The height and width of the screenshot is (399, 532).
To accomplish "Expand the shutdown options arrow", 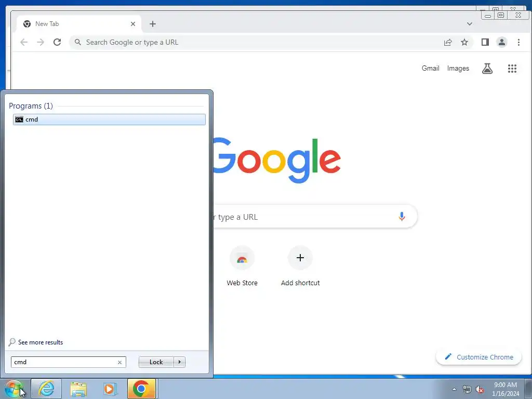I will pos(179,362).
